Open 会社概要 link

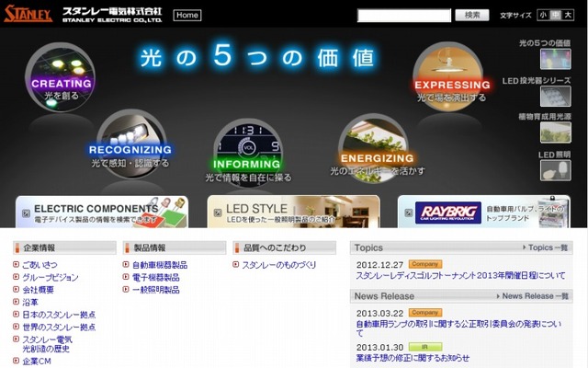(38, 290)
